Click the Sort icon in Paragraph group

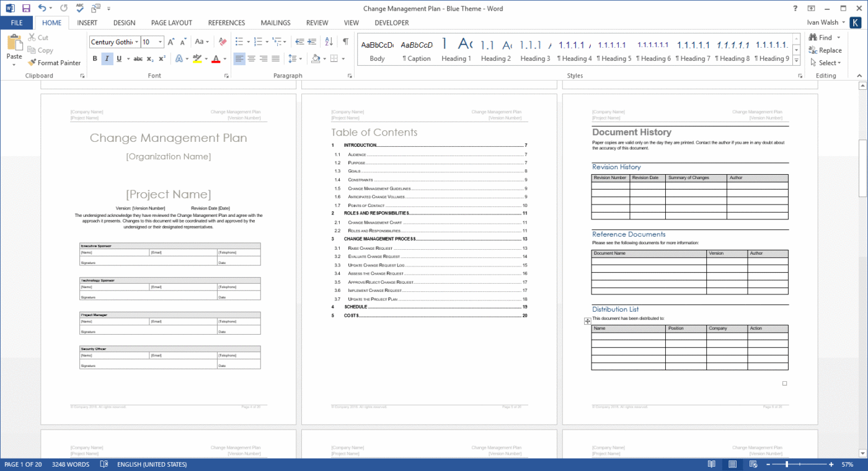(x=328, y=42)
